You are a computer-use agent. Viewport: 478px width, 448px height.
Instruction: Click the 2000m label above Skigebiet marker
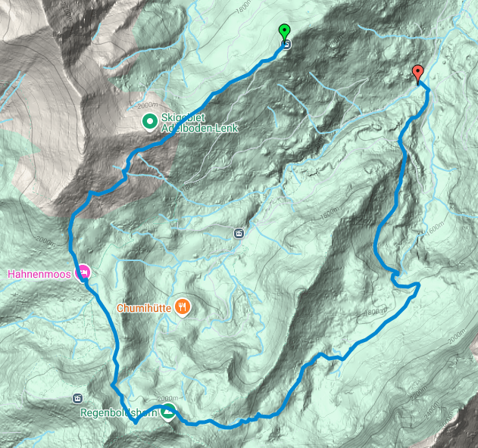[x=148, y=105]
